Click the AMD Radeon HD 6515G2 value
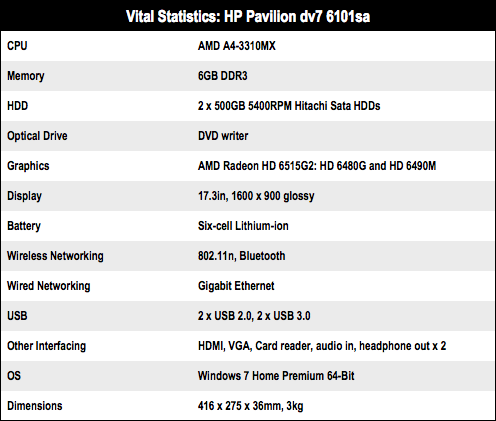Viewport: 496px width, 421px height. 317,166
